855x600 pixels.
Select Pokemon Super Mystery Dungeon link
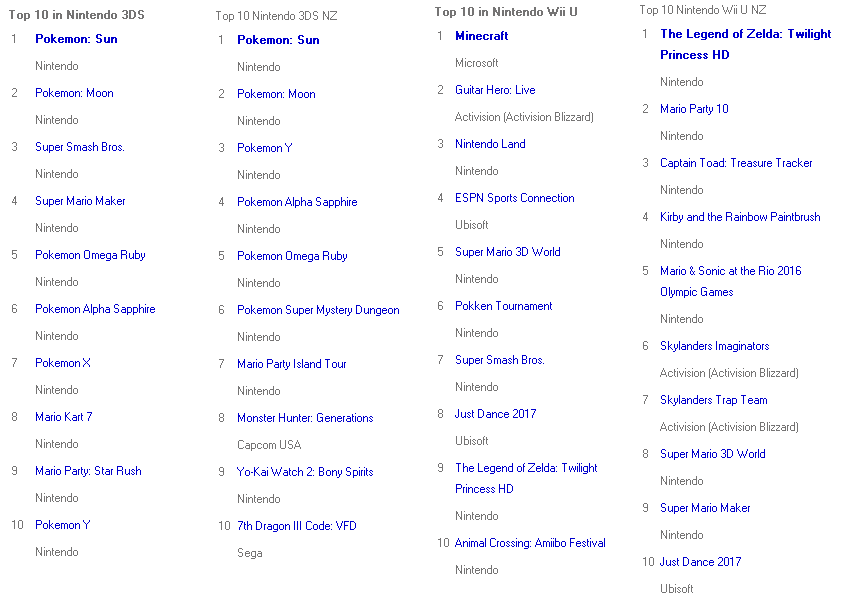point(318,310)
